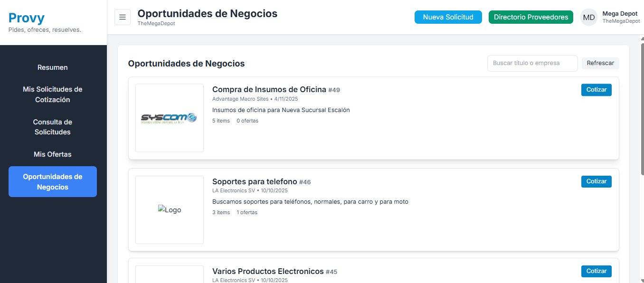Viewport: 644px width, 283px height.
Task: Cotizar on Soportes para telefono
Action: (596, 181)
